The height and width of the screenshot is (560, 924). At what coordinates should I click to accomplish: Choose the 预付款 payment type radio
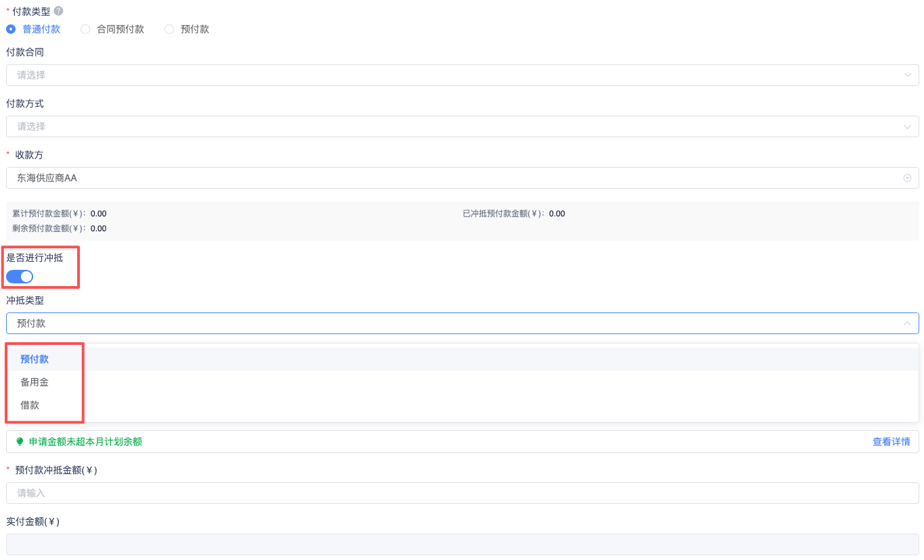tap(169, 29)
